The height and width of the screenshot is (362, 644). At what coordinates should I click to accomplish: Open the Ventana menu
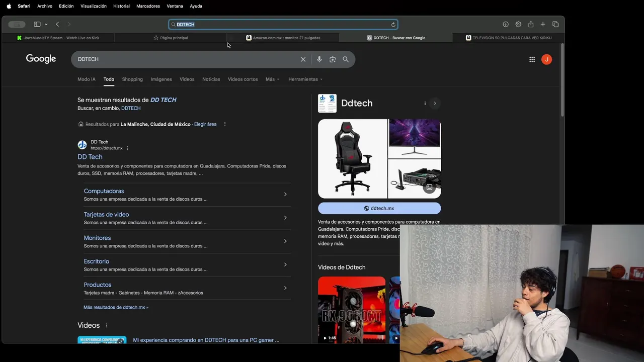[x=175, y=6]
